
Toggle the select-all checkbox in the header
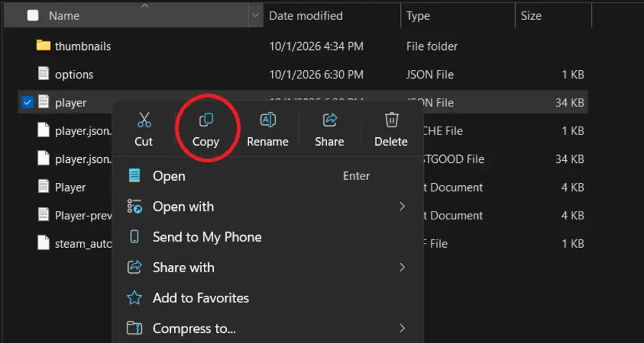point(33,16)
